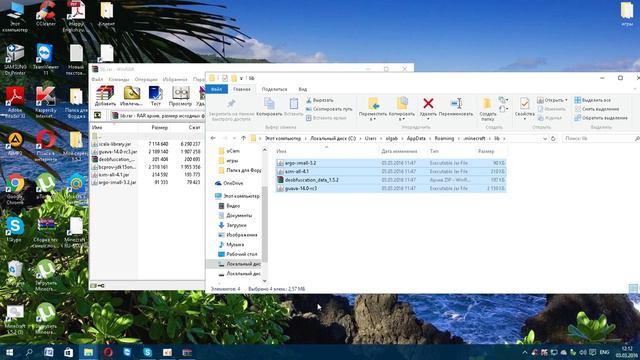Open the Файл tab in Explorer ribbon
Image resolution: width=640 pixels, height=360 pixels.
tap(216, 89)
